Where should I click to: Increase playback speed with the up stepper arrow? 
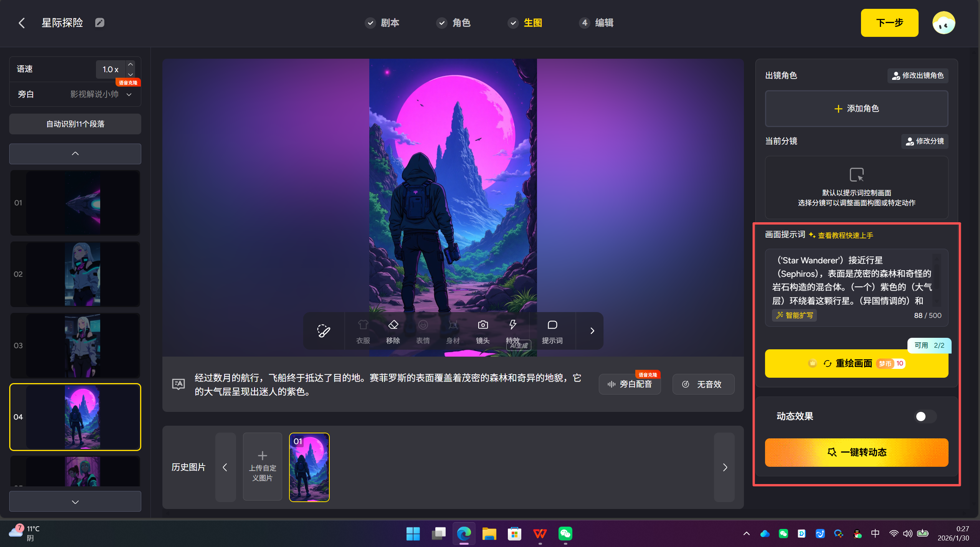click(x=130, y=64)
